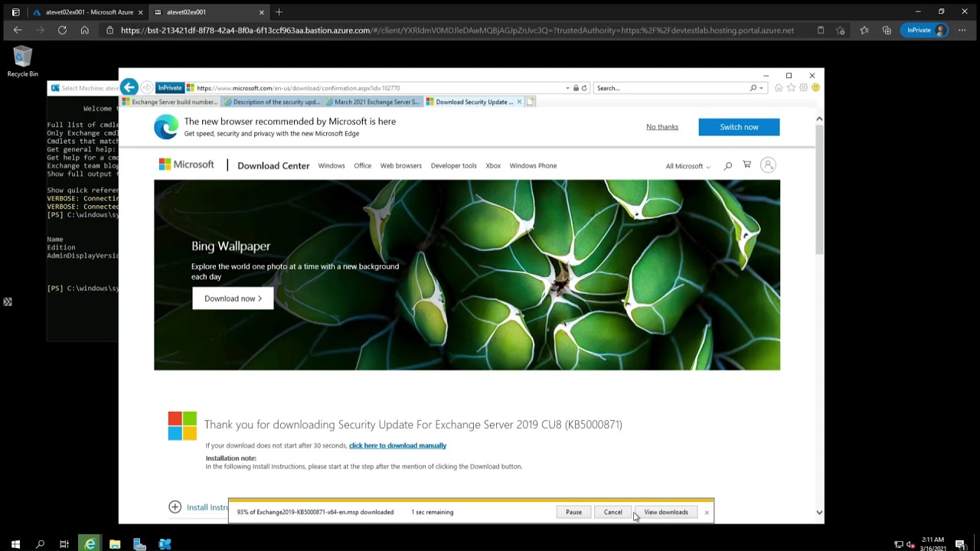The height and width of the screenshot is (551, 980).
Task: Click the magnifier icon in IE search box
Action: point(753,88)
